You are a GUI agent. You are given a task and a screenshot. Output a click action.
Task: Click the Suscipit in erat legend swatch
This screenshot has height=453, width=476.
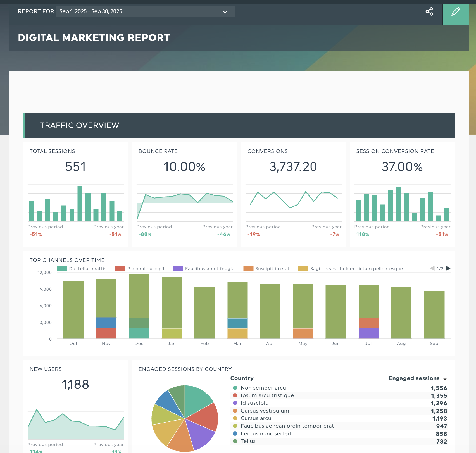(248, 268)
